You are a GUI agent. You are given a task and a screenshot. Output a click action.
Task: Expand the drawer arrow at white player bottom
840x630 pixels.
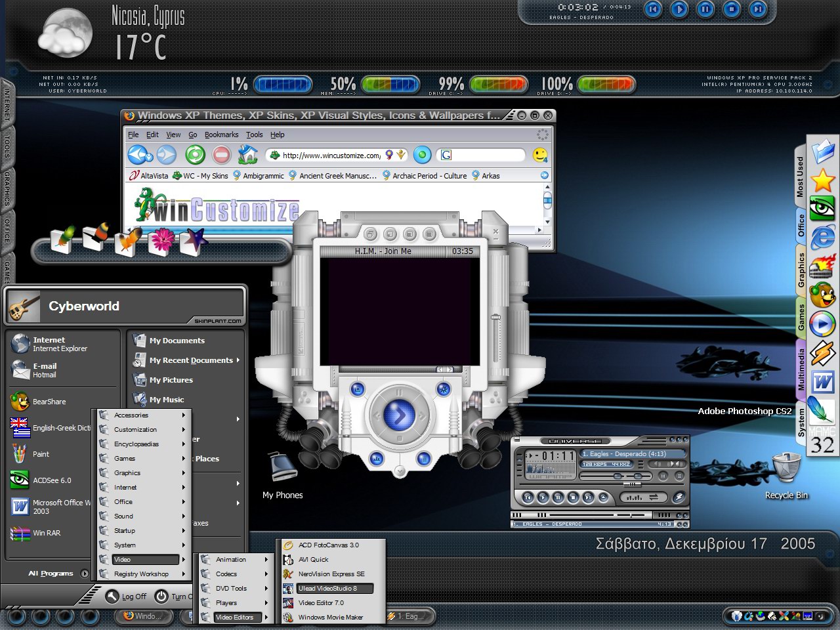coord(400,472)
